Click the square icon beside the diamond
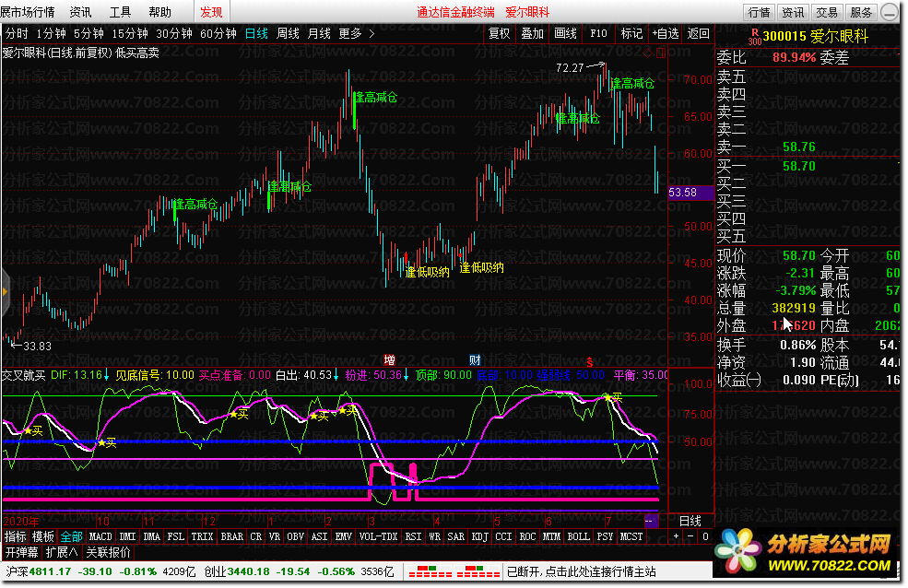The image size is (908, 588). (x=661, y=53)
